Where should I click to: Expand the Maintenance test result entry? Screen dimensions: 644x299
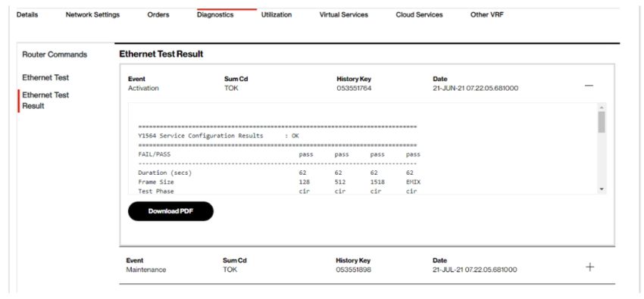(589, 267)
